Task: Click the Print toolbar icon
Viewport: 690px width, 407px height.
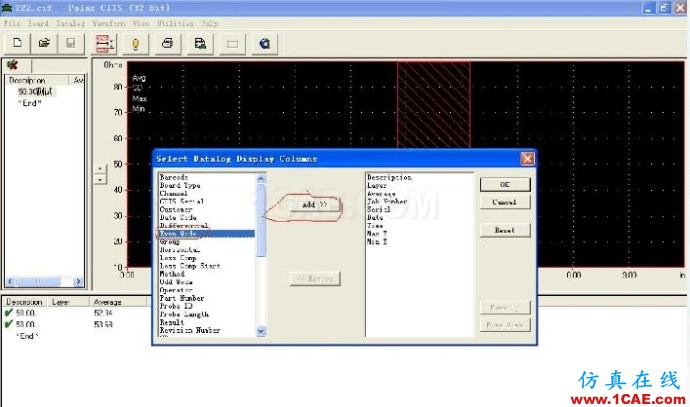Action: (168, 44)
